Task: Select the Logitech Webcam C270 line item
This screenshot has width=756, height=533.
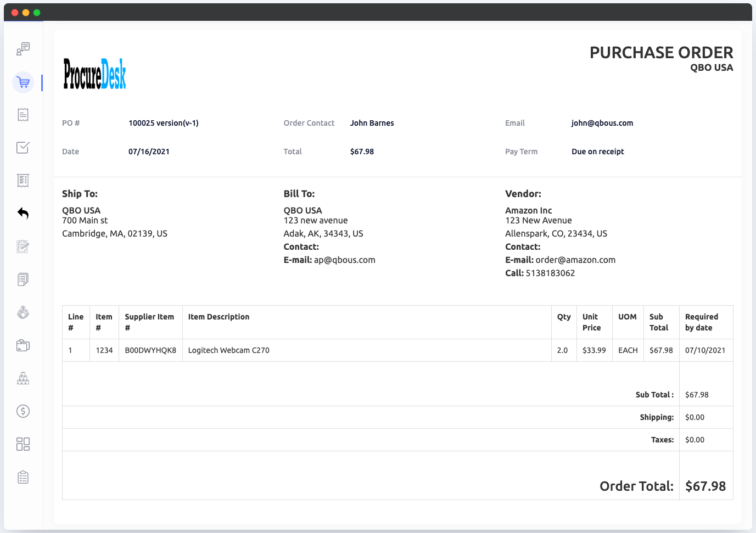Action: [229, 350]
